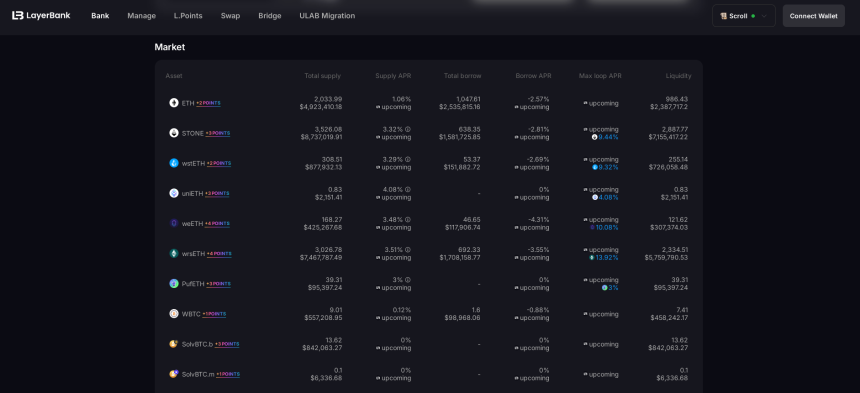
Task: Click the wstETH asset name
Action: pos(193,163)
